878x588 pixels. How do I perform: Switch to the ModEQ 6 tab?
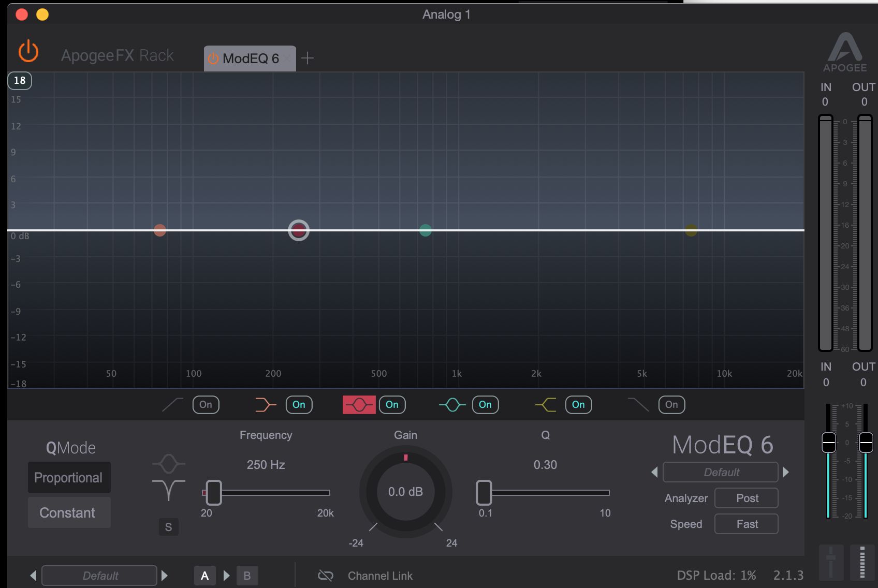coord(251,58)
